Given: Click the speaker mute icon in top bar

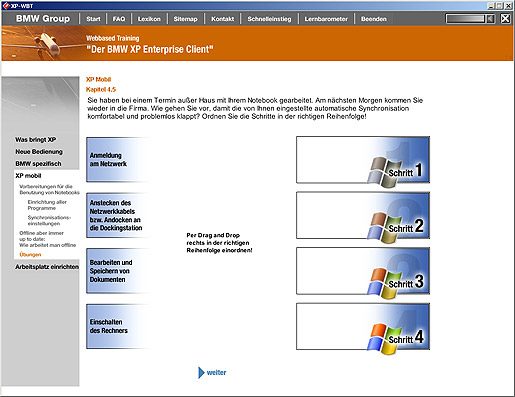Looking at the screenshot, I should [x=490, y=19].
